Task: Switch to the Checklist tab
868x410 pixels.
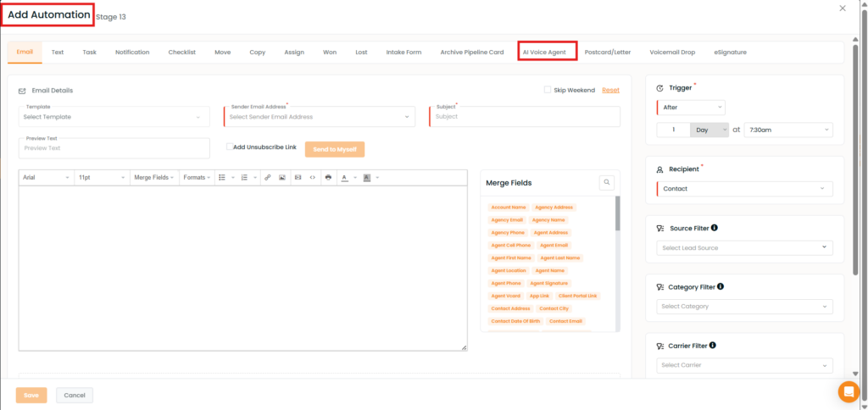Action: (x=181, y=52)
